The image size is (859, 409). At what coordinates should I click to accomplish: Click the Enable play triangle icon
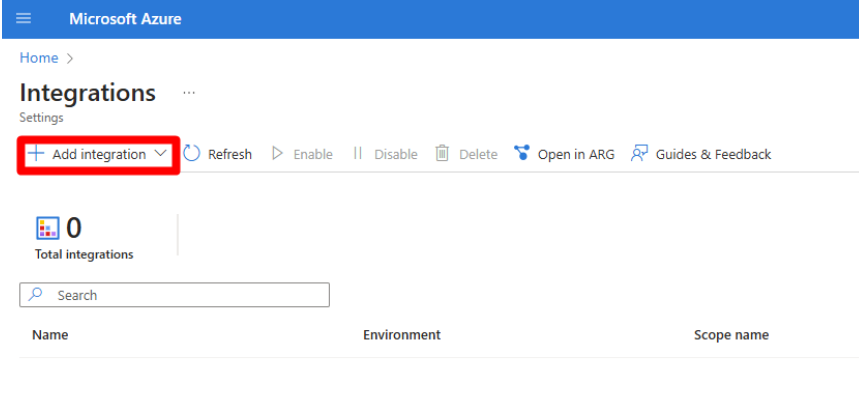click(278, 154)
